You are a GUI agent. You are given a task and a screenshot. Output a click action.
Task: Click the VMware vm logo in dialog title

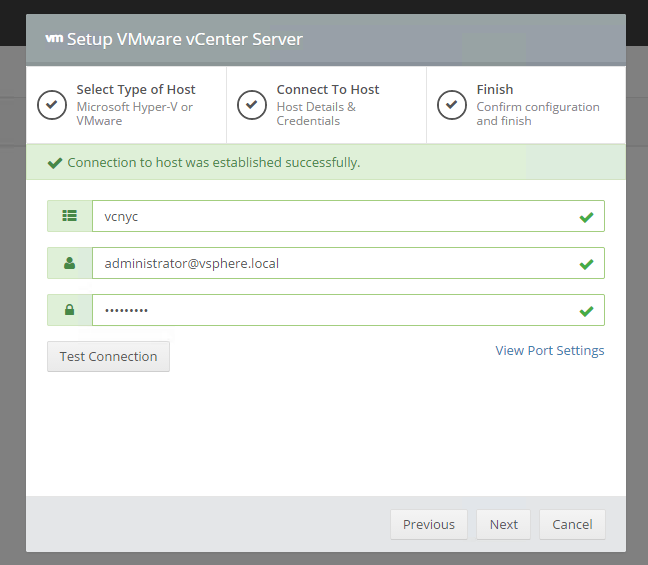click(54, 38)
